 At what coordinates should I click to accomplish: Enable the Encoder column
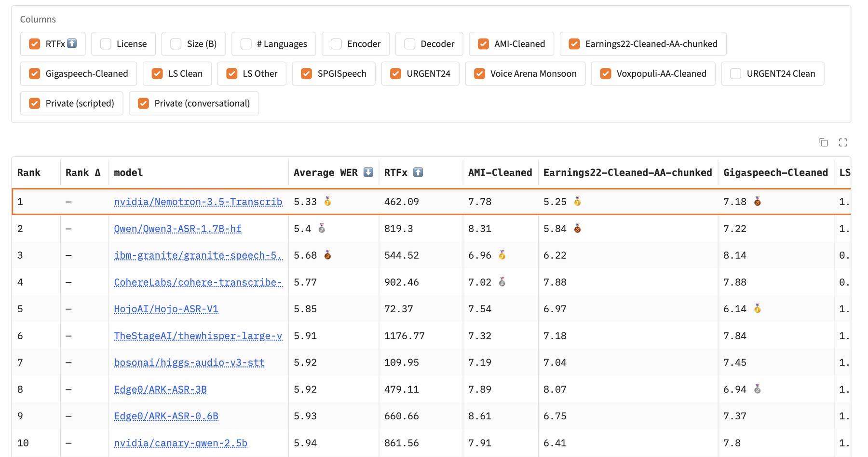(336, 44)
